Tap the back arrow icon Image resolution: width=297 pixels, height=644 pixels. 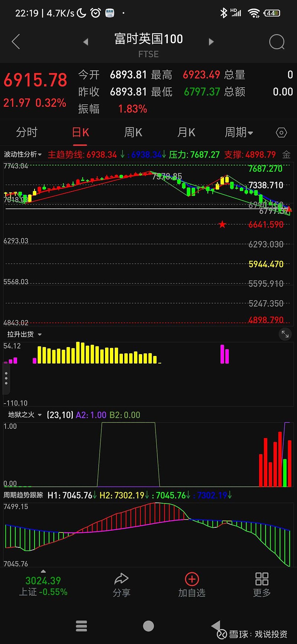[x=16, y=42]
